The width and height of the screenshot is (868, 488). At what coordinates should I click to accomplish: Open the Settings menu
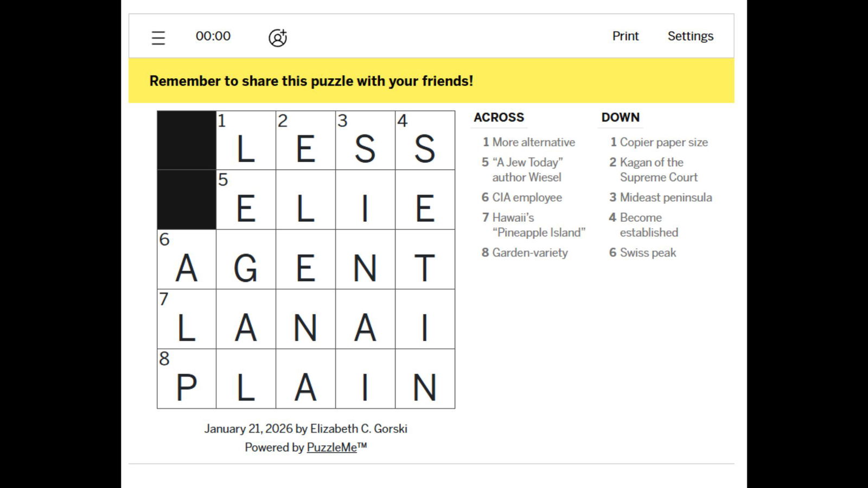690,36
